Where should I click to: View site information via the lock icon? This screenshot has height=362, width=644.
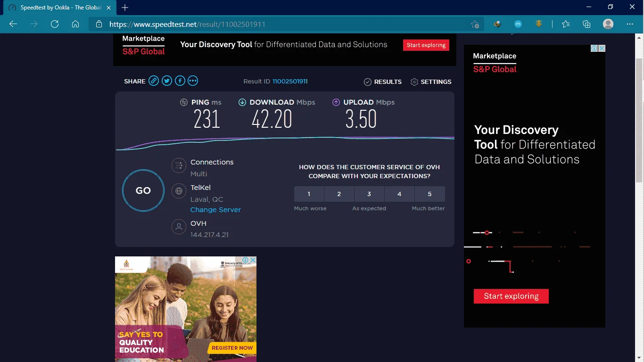coord(99,24)
